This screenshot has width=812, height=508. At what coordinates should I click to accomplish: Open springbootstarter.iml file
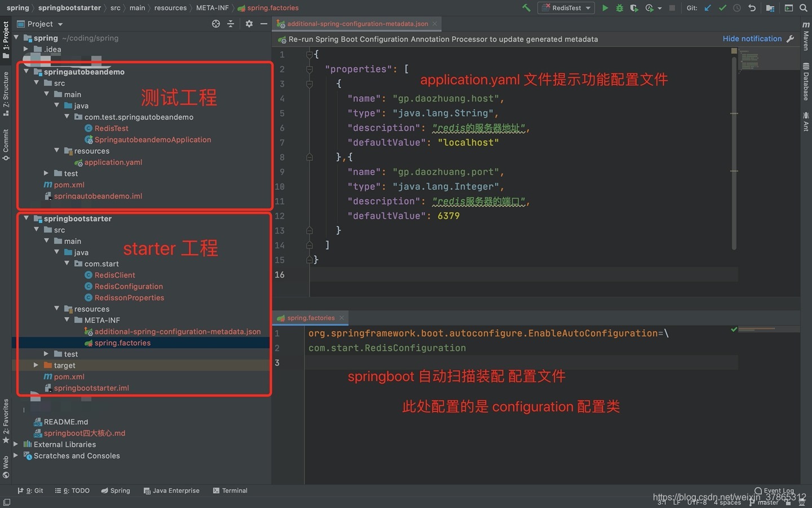pyautogui.click(x=91, y=388)
